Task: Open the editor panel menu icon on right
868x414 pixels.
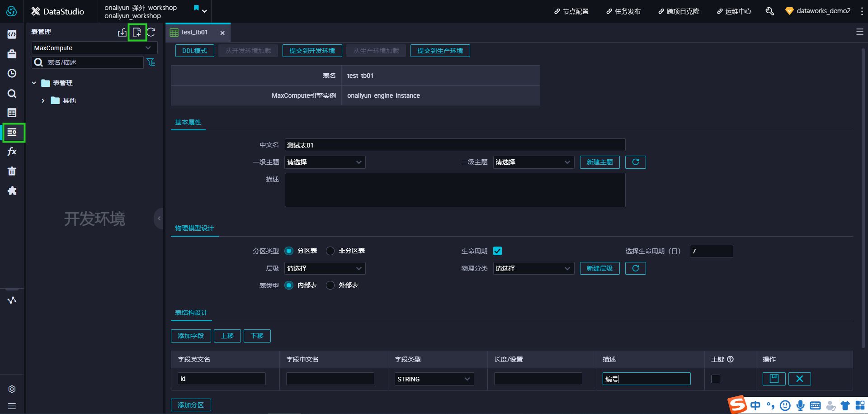Action: pos(860,32)
